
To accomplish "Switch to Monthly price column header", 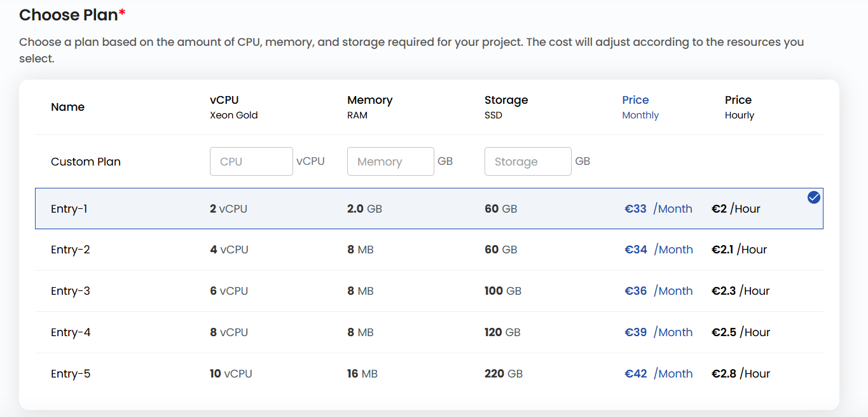I will point(640,107).
